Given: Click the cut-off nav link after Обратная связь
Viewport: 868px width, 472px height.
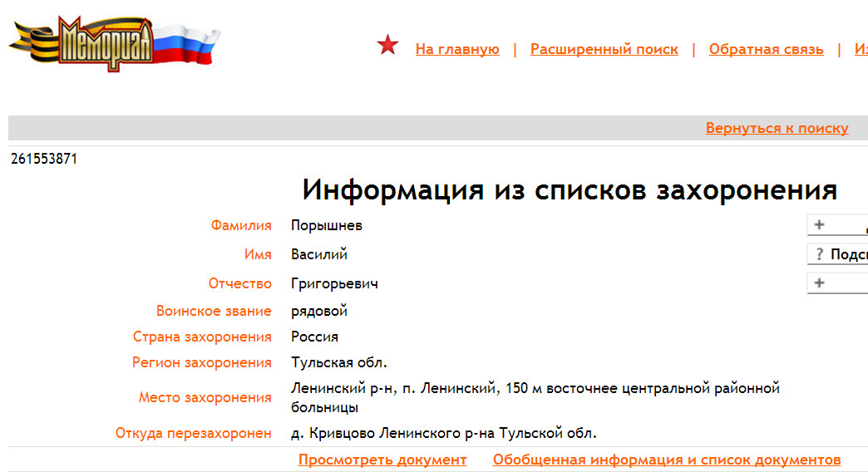Looking at the screenshot, I should (x=861, y=49).
